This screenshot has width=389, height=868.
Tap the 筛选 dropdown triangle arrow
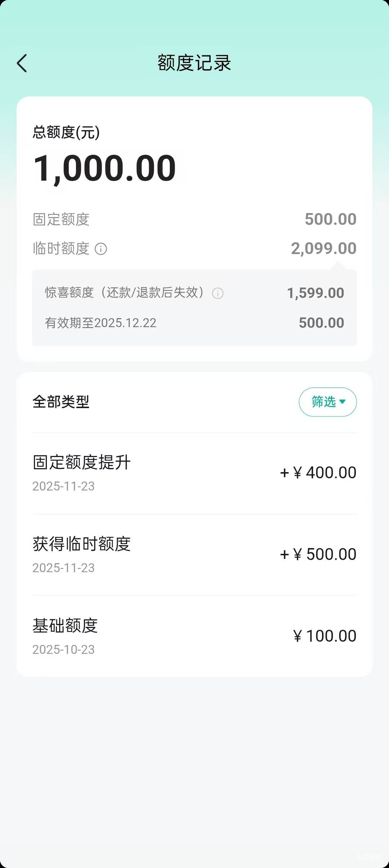pos(343,402)
